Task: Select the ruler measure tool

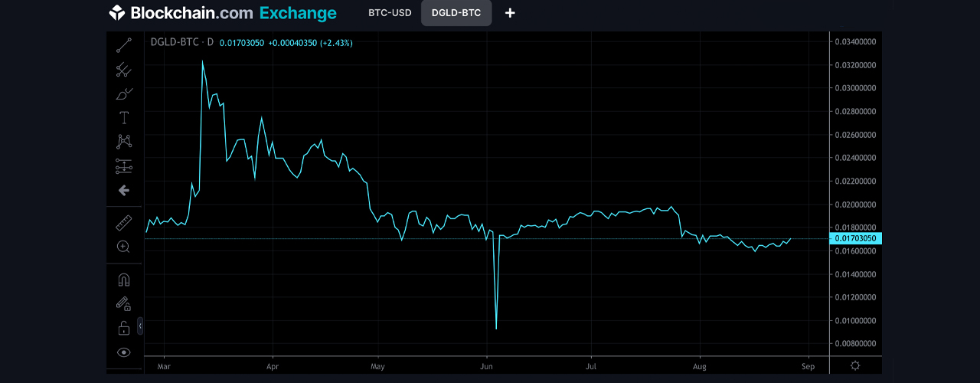Action: click(x=123, y=223)
